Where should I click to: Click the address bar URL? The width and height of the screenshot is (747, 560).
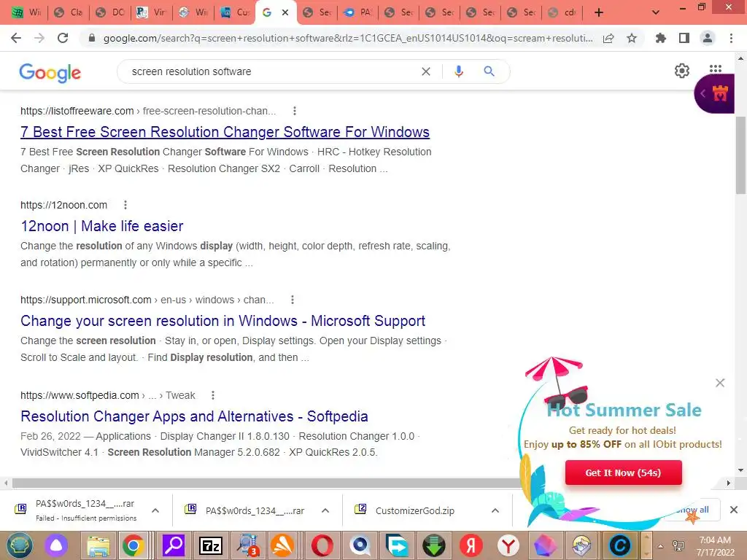[348, 38]
